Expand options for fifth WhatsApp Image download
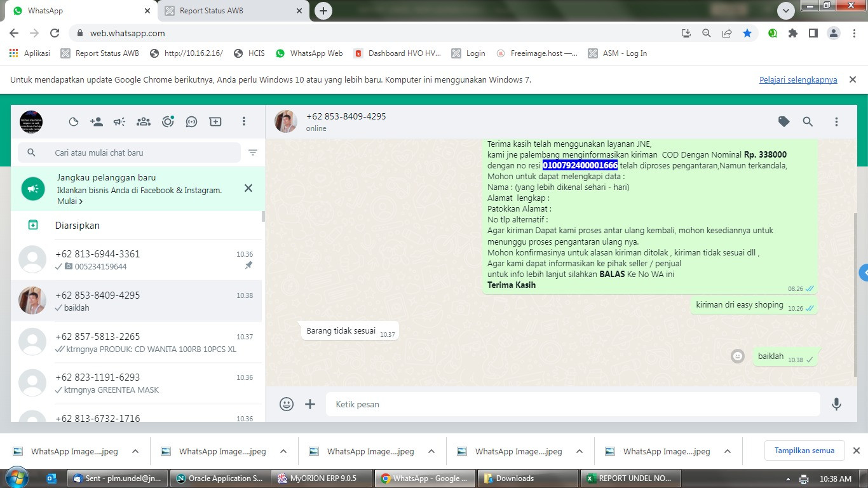The height and width of the screenshot is (488, 868). [x=728, y=451]
